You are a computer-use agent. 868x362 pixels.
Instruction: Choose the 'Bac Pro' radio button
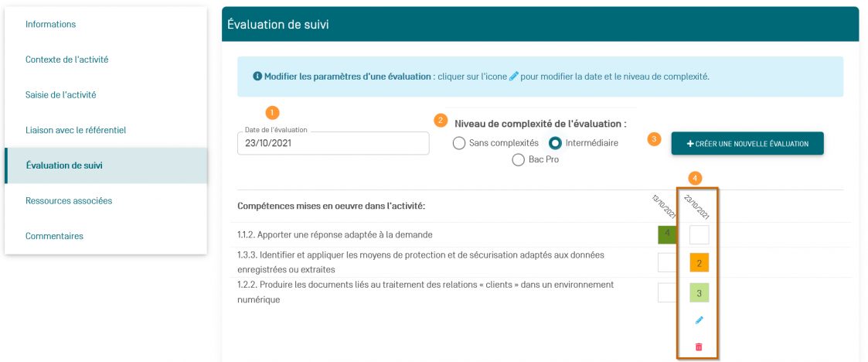click(x=519, y=159)
